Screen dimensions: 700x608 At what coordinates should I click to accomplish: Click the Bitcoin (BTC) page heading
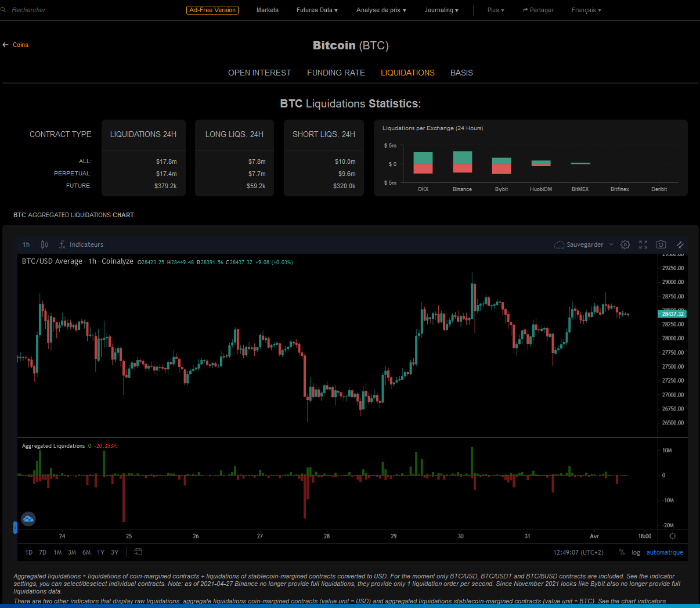351,45
